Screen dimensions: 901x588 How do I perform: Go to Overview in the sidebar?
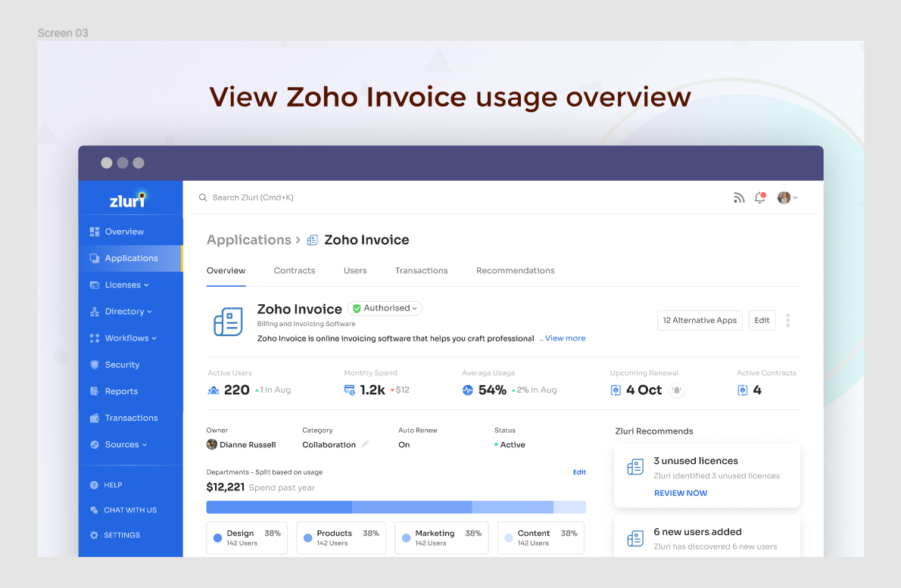130,232
